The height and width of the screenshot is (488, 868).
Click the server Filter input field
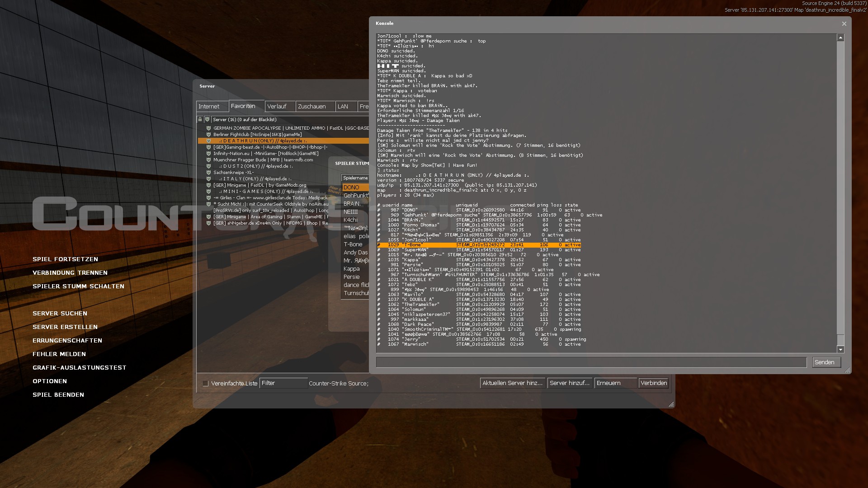(283, 383)
